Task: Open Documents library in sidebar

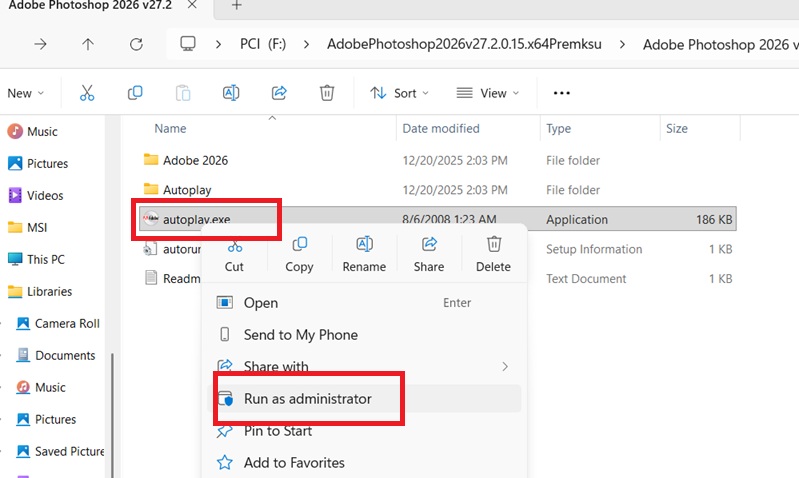Action: (56, 356)
